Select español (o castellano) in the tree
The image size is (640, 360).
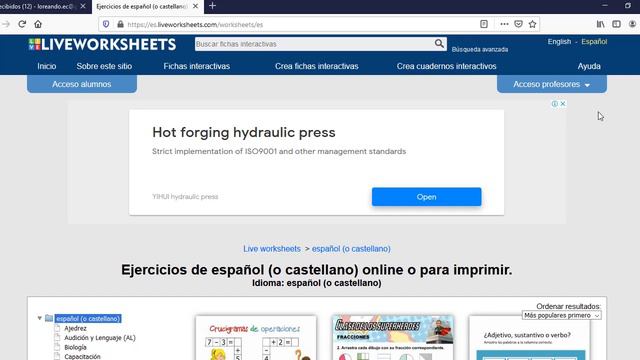click(x=88, y=318)
